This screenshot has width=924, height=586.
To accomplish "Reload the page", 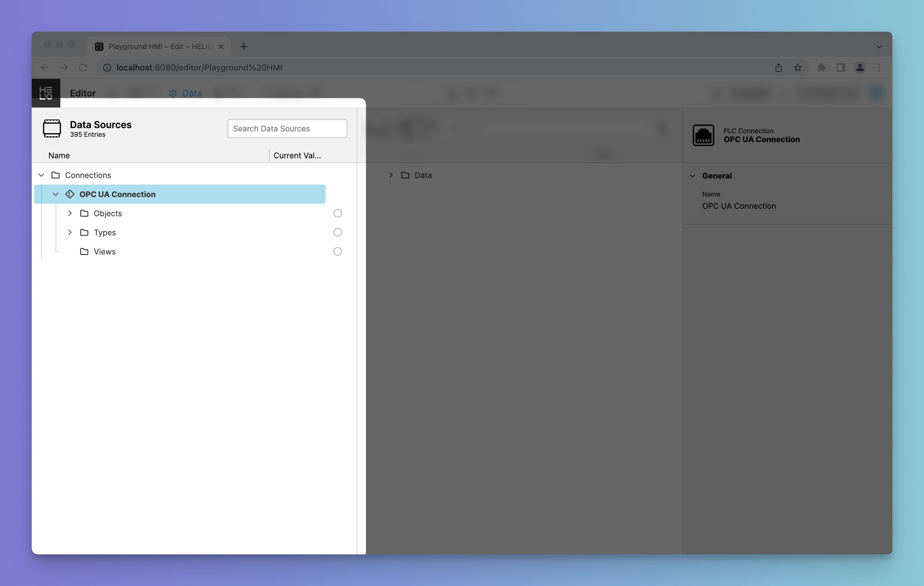I will pos(83,68).
